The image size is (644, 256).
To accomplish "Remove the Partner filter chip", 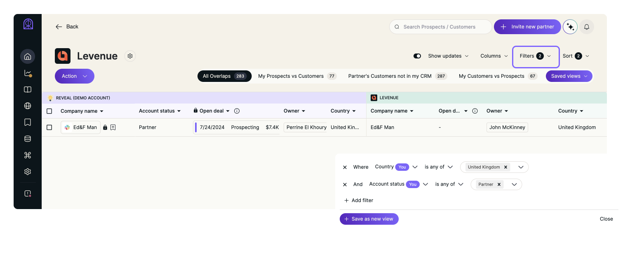I will [499, 184].
